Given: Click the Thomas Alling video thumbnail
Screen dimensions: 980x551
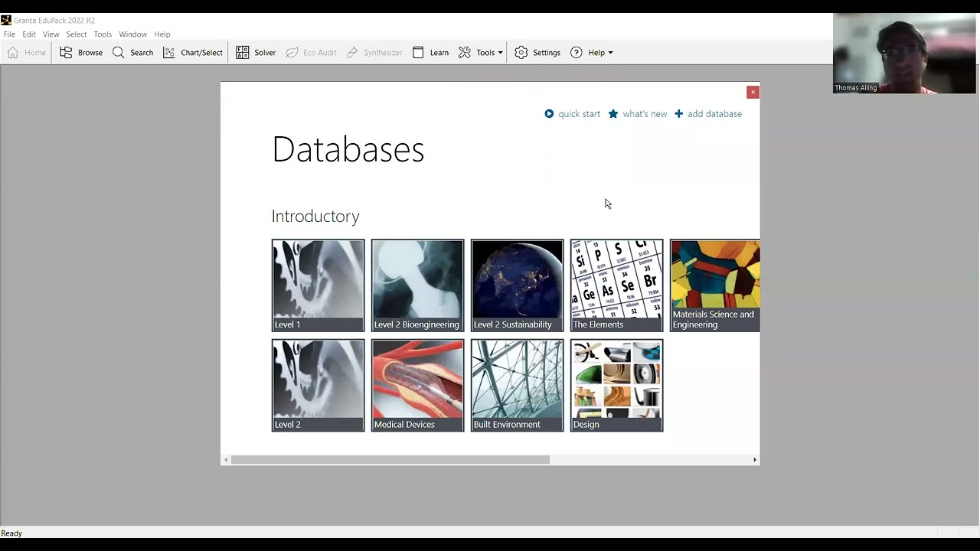Looking at the screenshot, I should point(904,53).
